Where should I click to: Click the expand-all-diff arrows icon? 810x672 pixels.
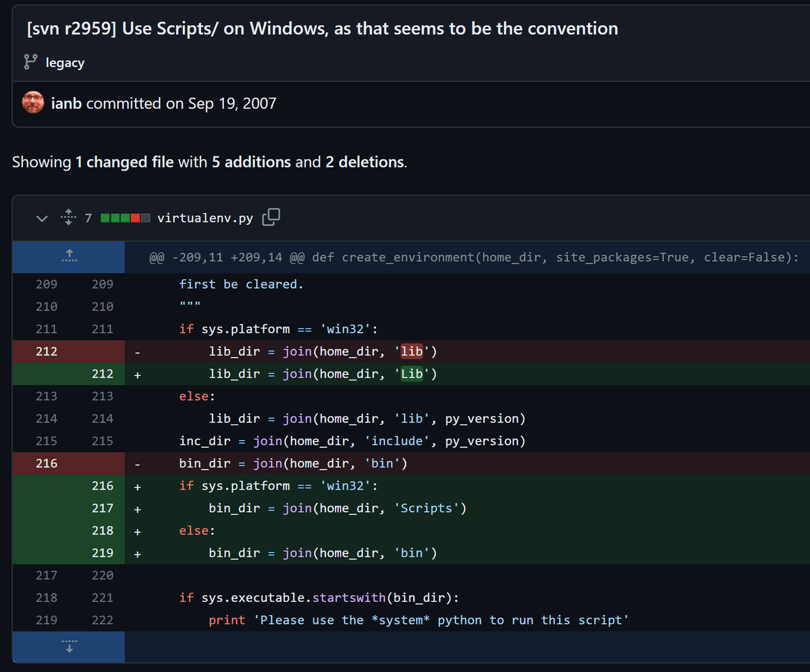click(x=68, y=217)
